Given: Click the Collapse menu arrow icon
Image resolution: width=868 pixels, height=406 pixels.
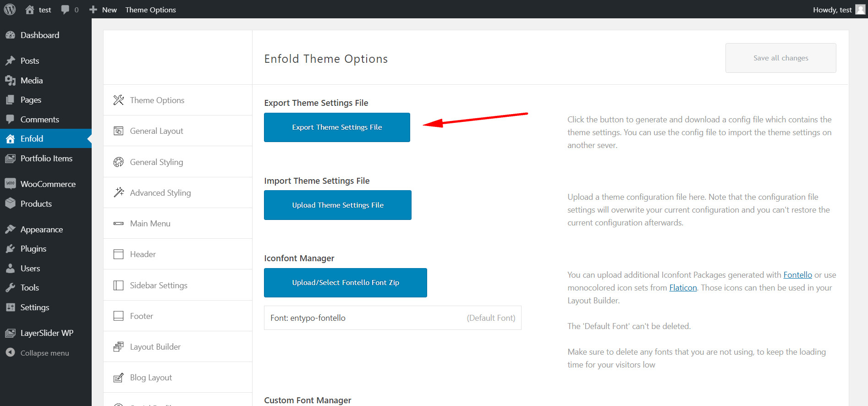Looking at the screenshot, I should (10, 352).
